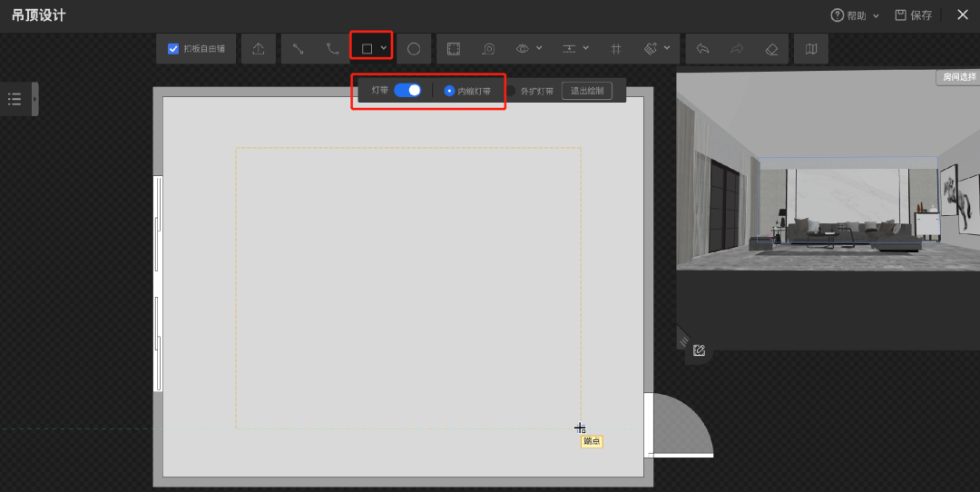Click the eraser clear icon
The image size is (980, 492).
772,49
